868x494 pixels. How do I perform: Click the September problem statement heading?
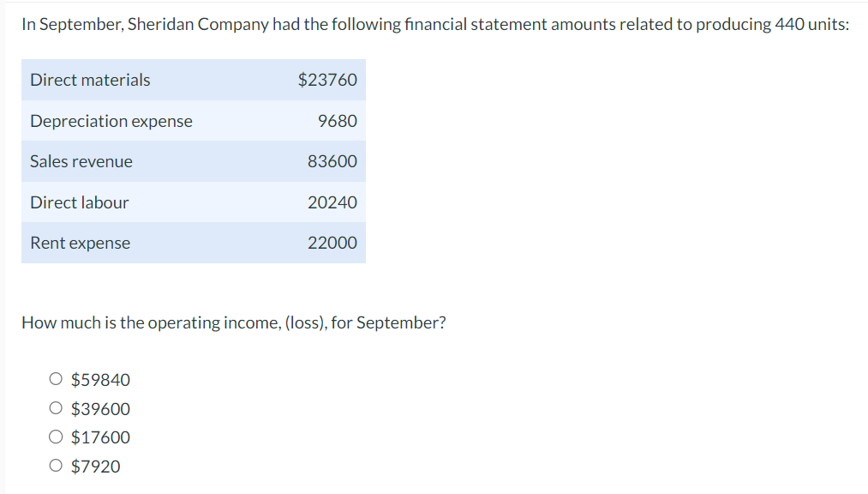pos(433,24)
